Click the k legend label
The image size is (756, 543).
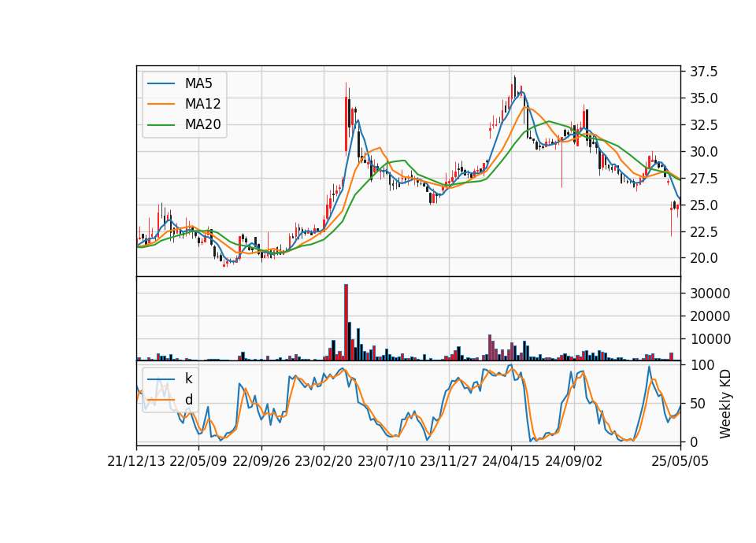click(x=188, y=379)
